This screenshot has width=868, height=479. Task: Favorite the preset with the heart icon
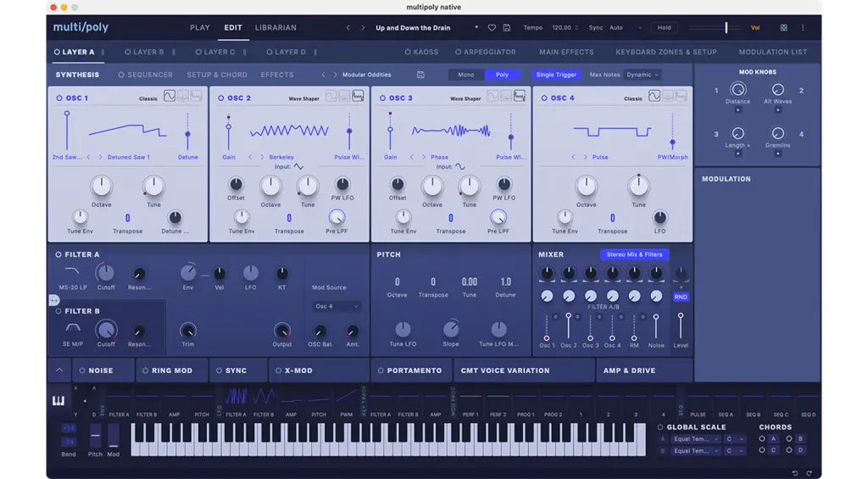click(x=492, y=28)
